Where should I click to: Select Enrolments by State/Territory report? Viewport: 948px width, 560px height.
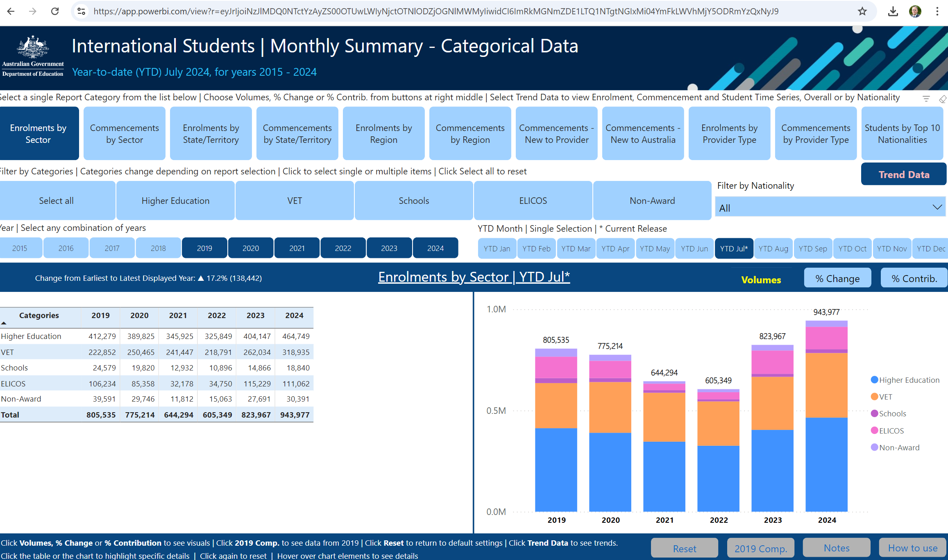pos(211,133)
